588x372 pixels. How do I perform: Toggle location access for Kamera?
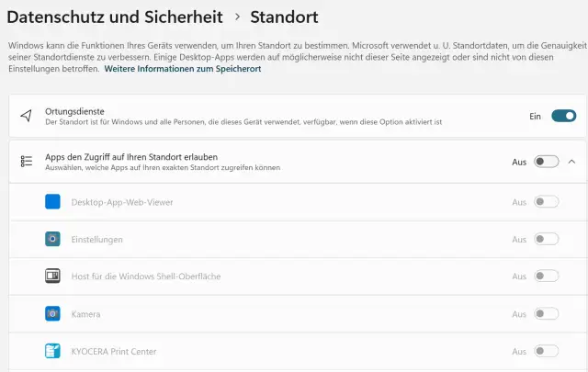pos(546,313)
